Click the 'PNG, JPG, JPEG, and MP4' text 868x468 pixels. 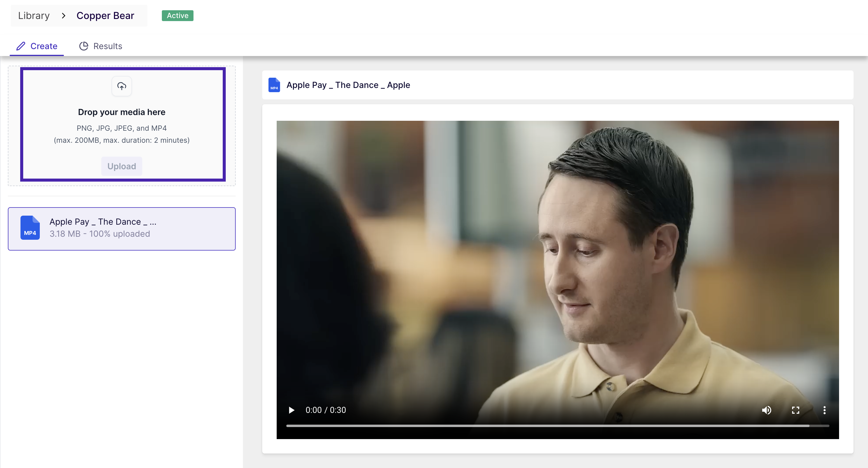122,128
